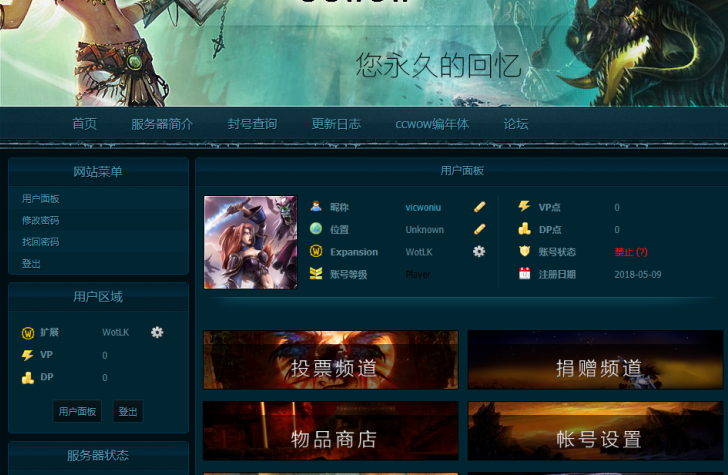
Task: Click the WotLK value in user panel
Action: [419, 252]
